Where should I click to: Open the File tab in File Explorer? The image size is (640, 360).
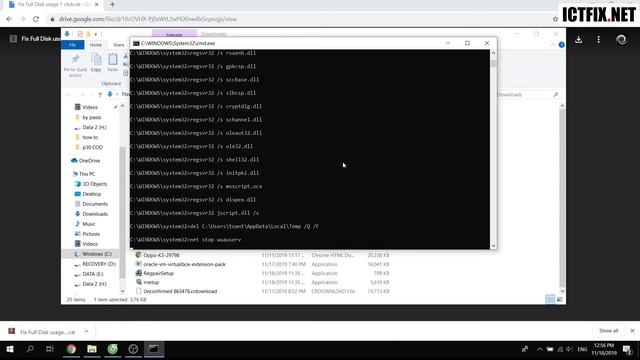73,44
